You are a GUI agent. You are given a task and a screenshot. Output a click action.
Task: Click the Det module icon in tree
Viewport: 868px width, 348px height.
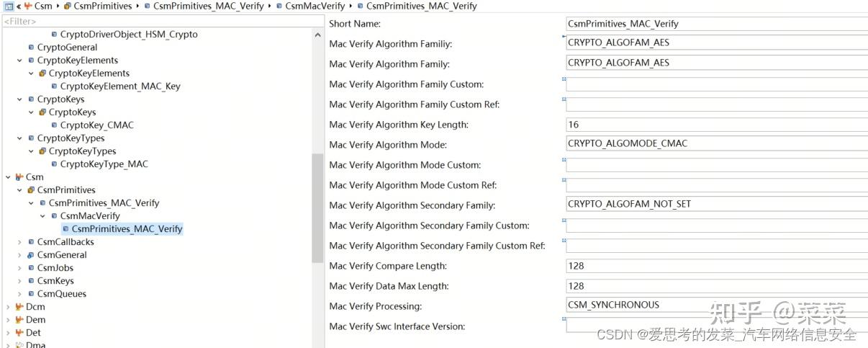coord(19,333)
